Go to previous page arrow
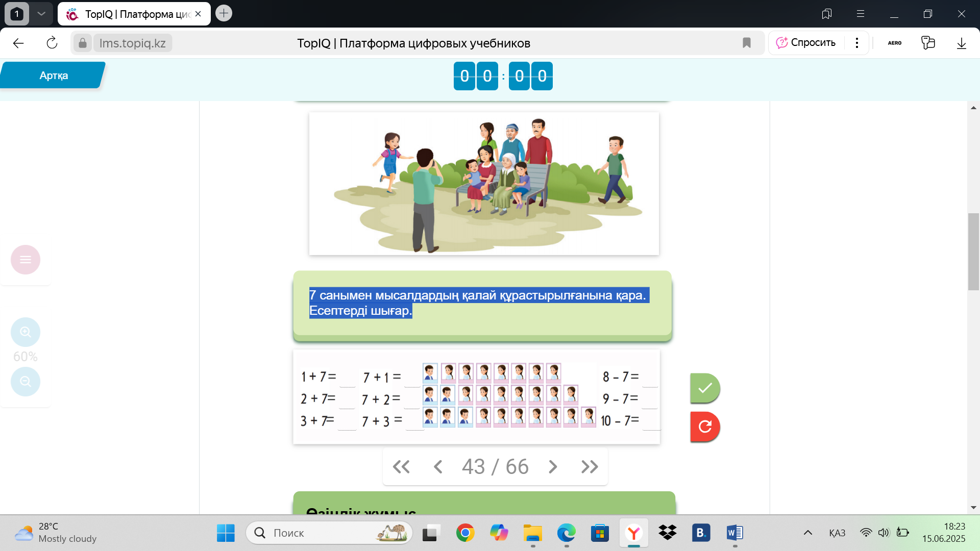 [x=438, y=467]
